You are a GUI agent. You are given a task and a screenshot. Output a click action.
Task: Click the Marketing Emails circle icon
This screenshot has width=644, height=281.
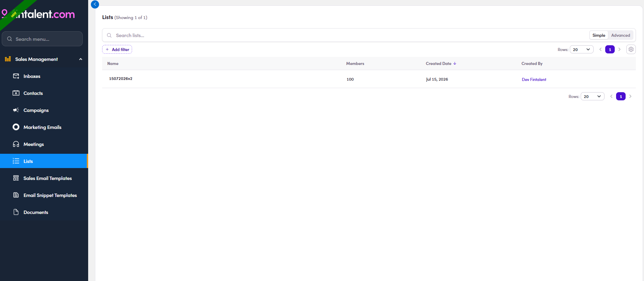pyautogui.click(x=16, y=127)
